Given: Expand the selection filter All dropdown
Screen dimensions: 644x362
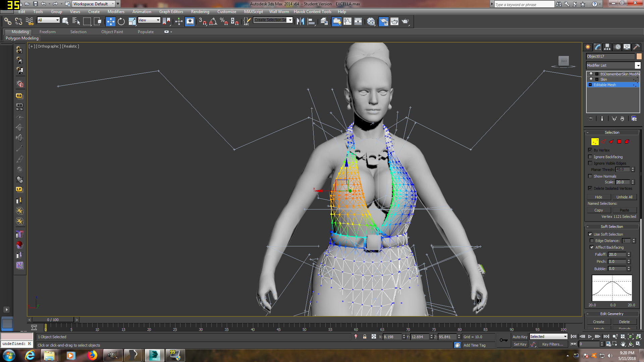Looking at the screenshot, I should coord(57,20).
